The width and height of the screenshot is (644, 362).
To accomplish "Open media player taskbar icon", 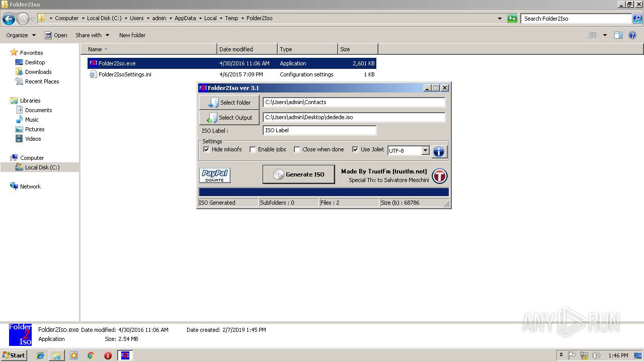I will 74,355.
